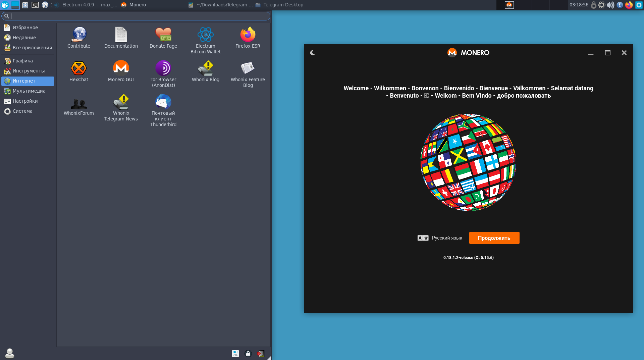Screen dimensions: 644x360
Task: Click the show desktop panel icon
Action: (15, 5)
